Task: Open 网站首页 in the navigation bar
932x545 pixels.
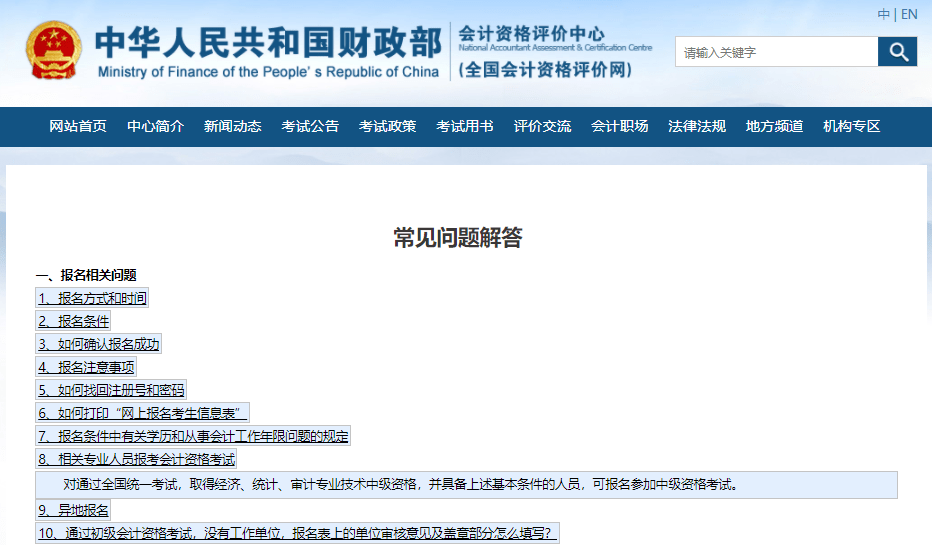Action: tap(78, 127)
